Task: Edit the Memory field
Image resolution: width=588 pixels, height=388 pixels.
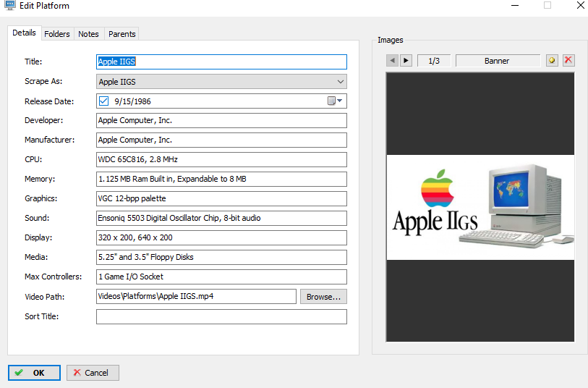Action: (x=221, y=179)
